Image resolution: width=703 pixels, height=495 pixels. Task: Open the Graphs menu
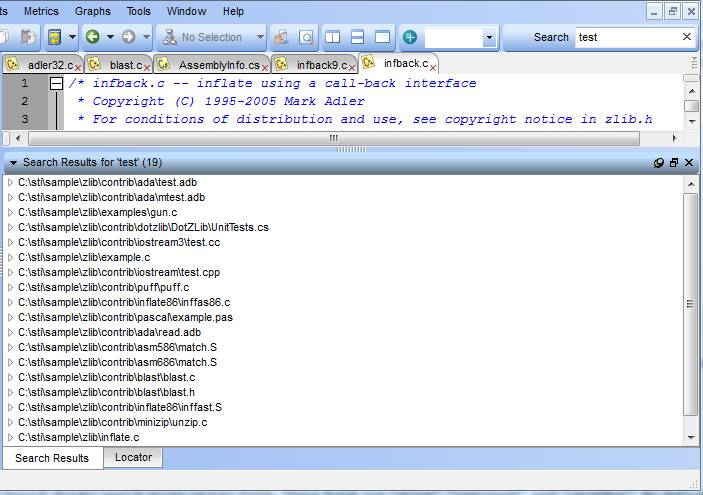93,11
